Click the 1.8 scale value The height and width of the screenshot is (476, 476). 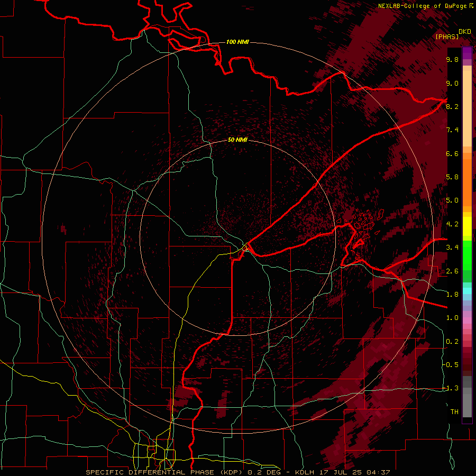point(452,295)
